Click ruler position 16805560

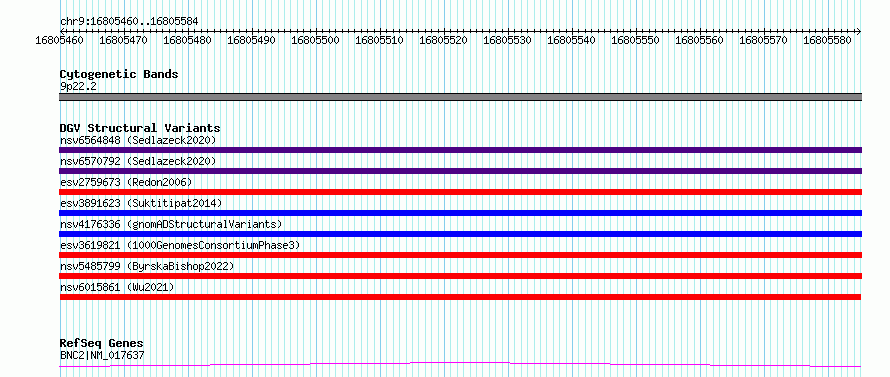point(700,40)
